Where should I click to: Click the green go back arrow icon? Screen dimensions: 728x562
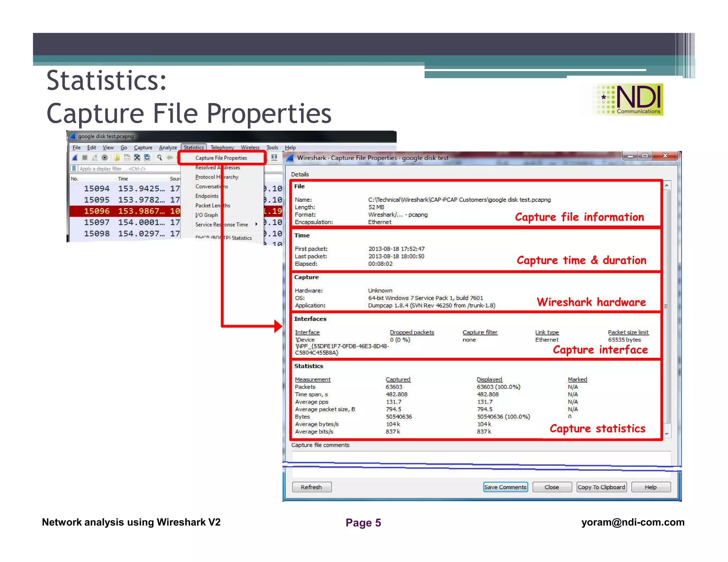(170, 158)
